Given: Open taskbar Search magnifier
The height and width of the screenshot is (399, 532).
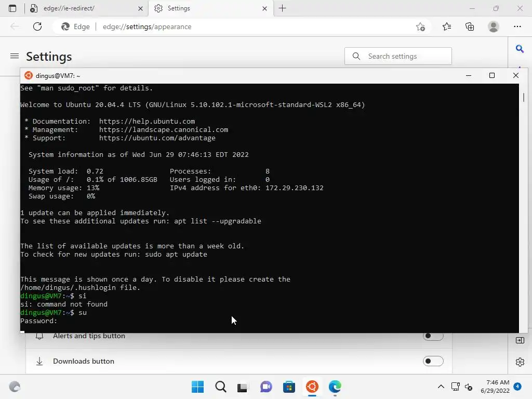Looking at the screenshot, I should pyautogui.click(x=220, y=387).
